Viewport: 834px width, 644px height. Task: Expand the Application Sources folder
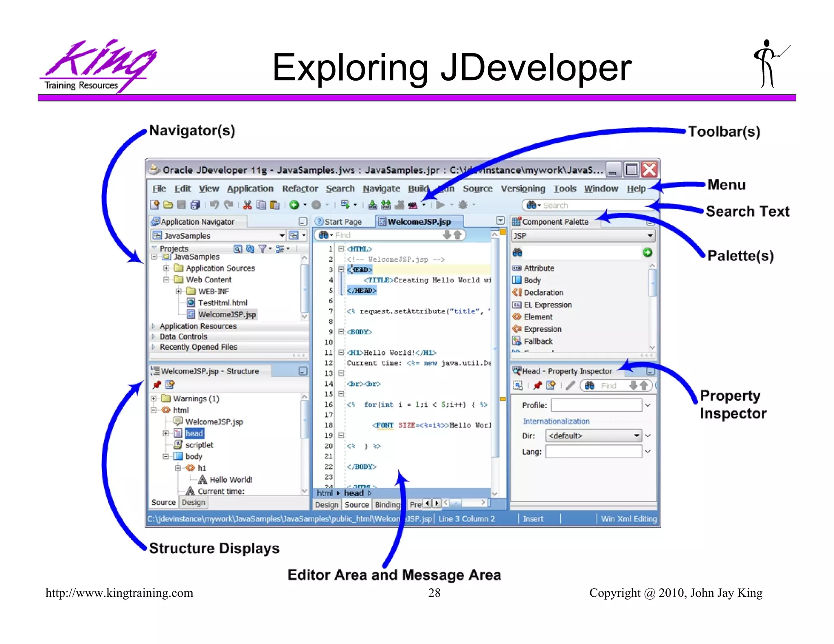pyautogui.click(x=166, y=268)
